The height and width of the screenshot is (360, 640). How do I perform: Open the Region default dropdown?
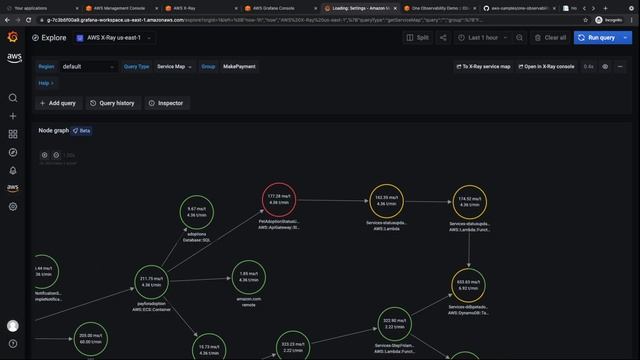[x=88, y=67]
